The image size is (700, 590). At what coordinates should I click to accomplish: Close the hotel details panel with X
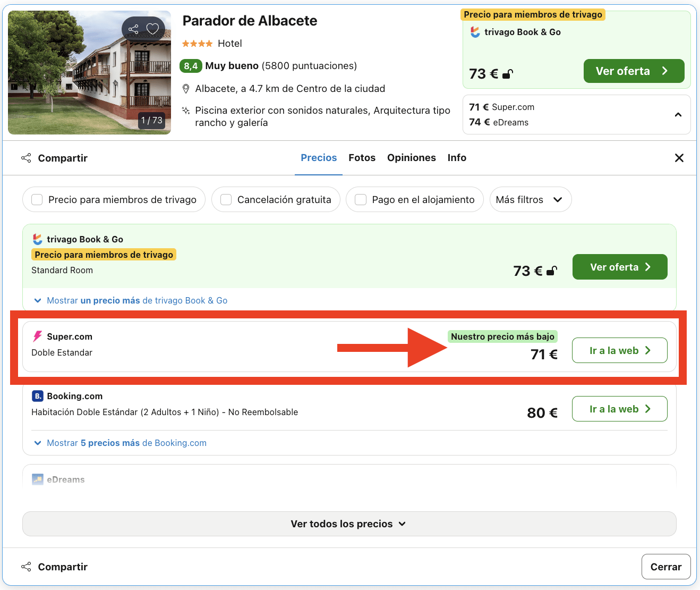[x=679, y=158]
